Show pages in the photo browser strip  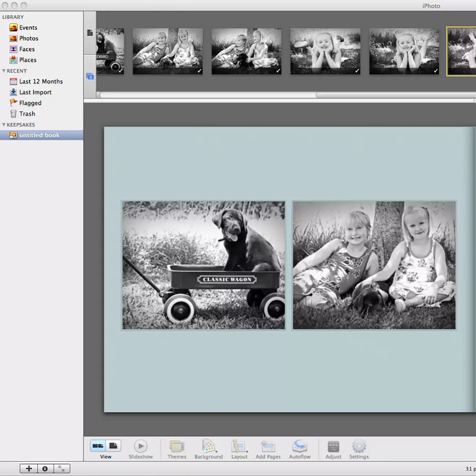click(x=90, y=33)
